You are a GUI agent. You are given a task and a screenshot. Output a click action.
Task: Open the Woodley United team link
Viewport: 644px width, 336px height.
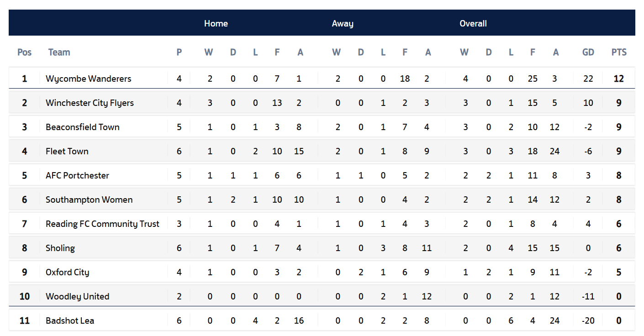pos(78,296)
